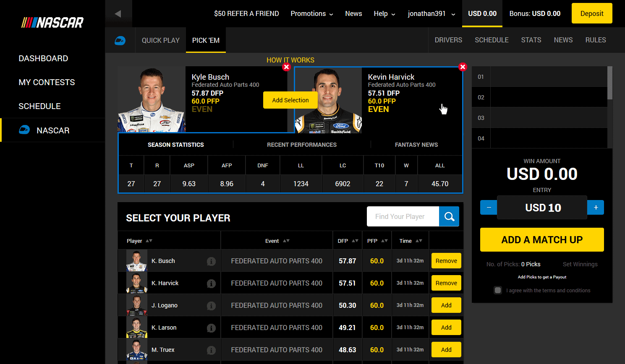Click J. Logano player thumbnail
This screenshot has height=364, width=625.
[x=137, y=305]
